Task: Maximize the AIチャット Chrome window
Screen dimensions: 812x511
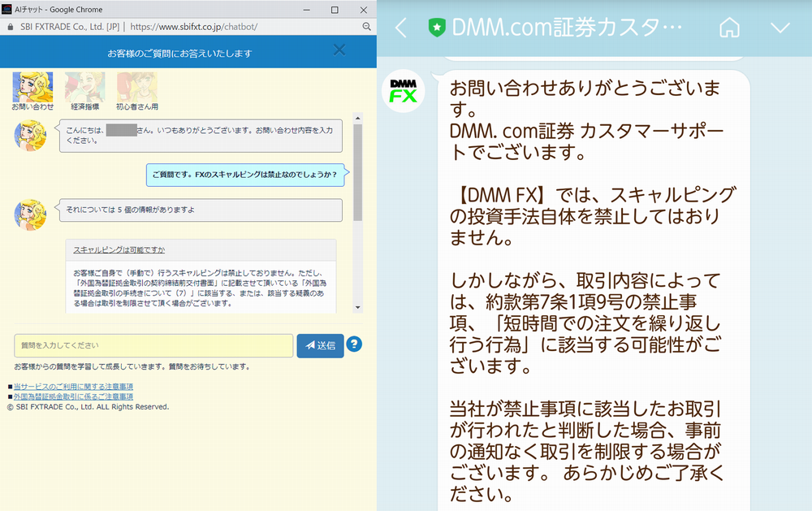Action: point(335,10)
